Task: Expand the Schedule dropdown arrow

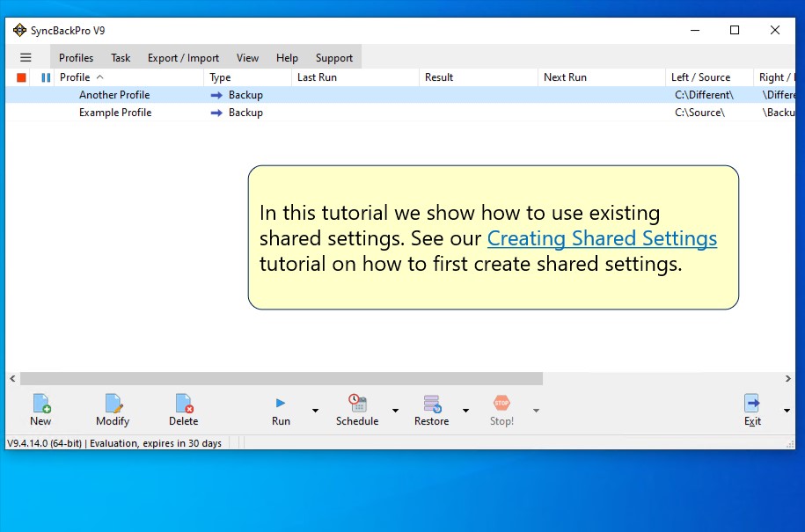Action: pos(395,411)
